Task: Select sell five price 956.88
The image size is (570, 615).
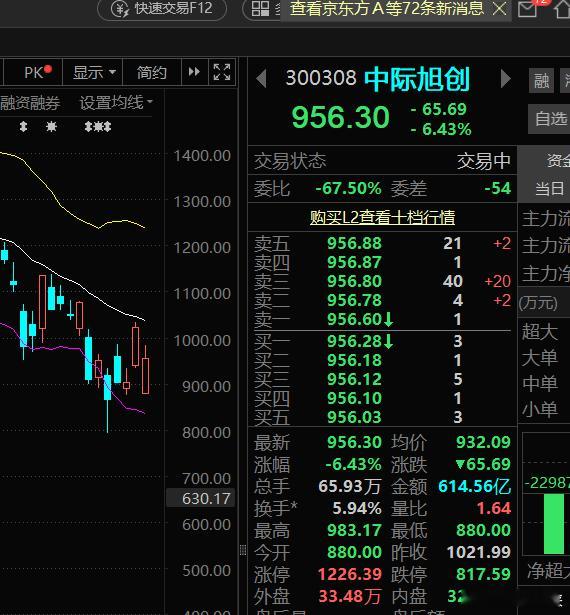Action: pos(354,243)
